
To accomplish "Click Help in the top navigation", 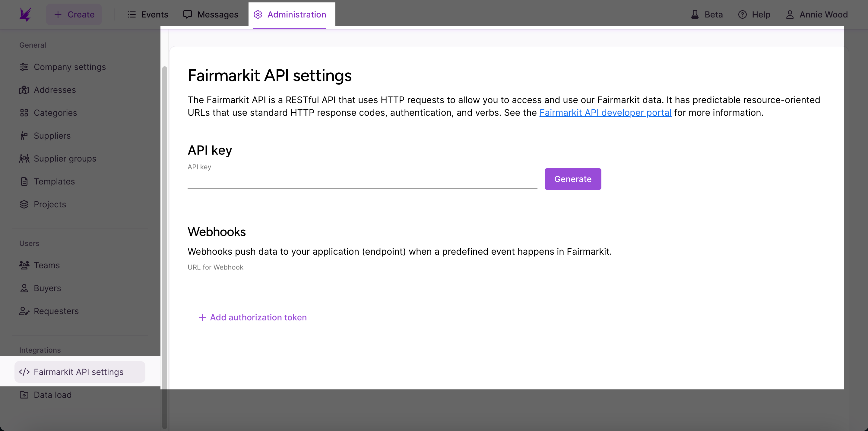I will coord(753,14).
